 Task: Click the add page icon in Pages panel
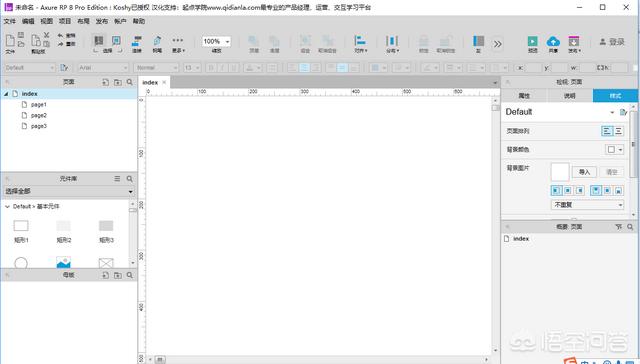pos(105,82)
